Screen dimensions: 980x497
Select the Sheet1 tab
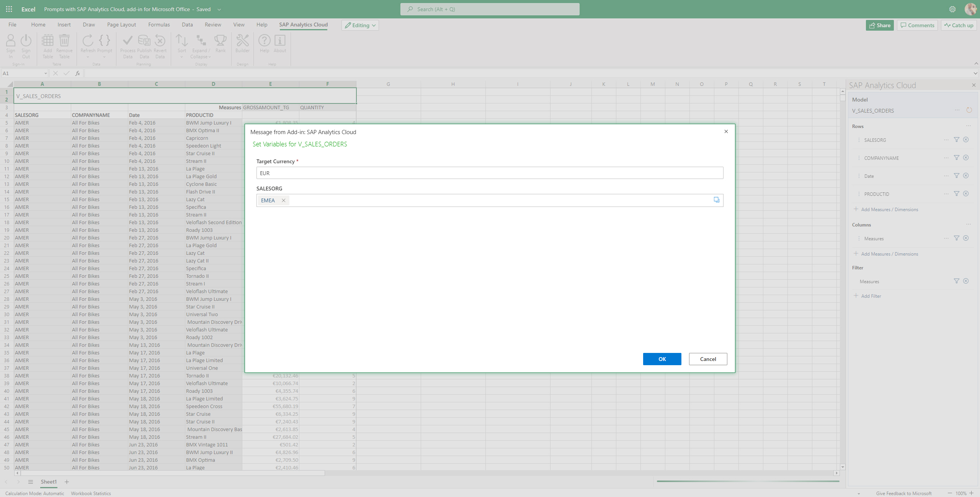49,482
